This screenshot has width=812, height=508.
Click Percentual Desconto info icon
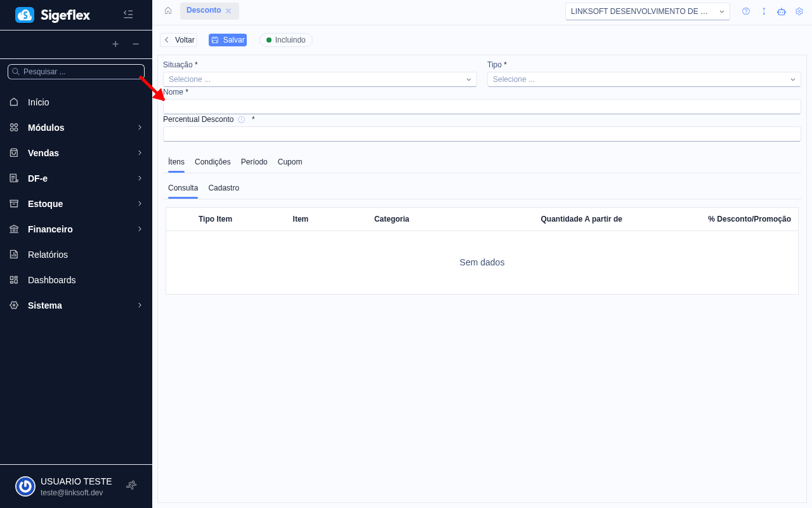(x=241, y=119)
